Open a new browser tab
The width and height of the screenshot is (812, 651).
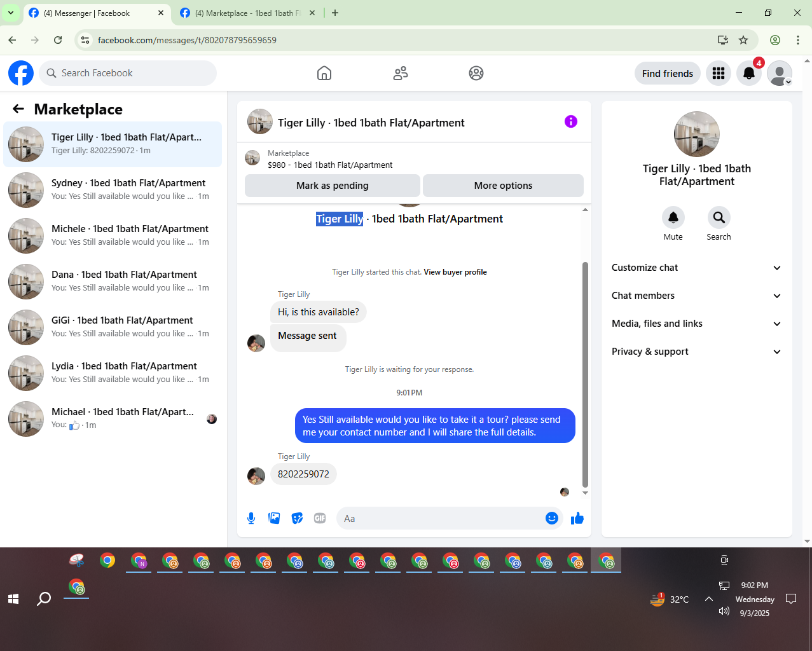(x=335, y=13)
